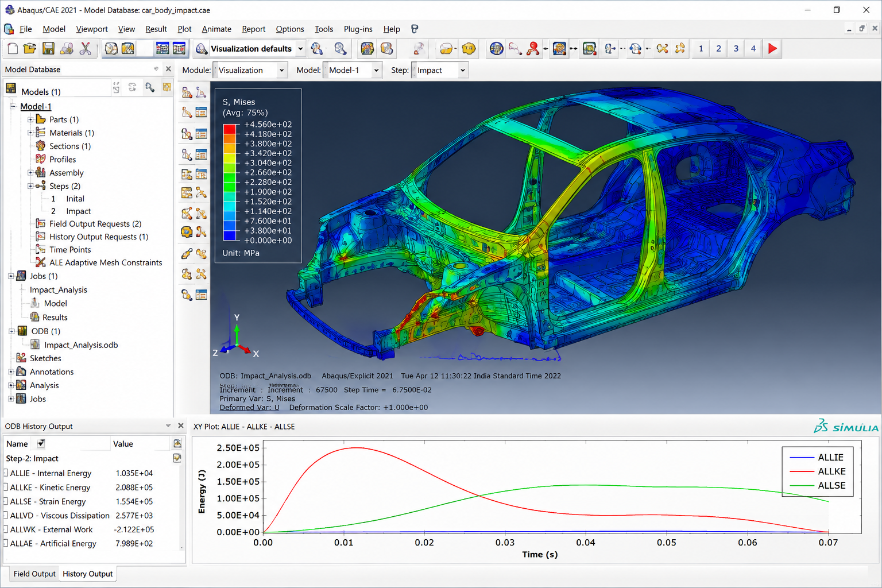The width and height of the screenshot is (882, 588).
Task: Open the File menu
Action: 25,29
